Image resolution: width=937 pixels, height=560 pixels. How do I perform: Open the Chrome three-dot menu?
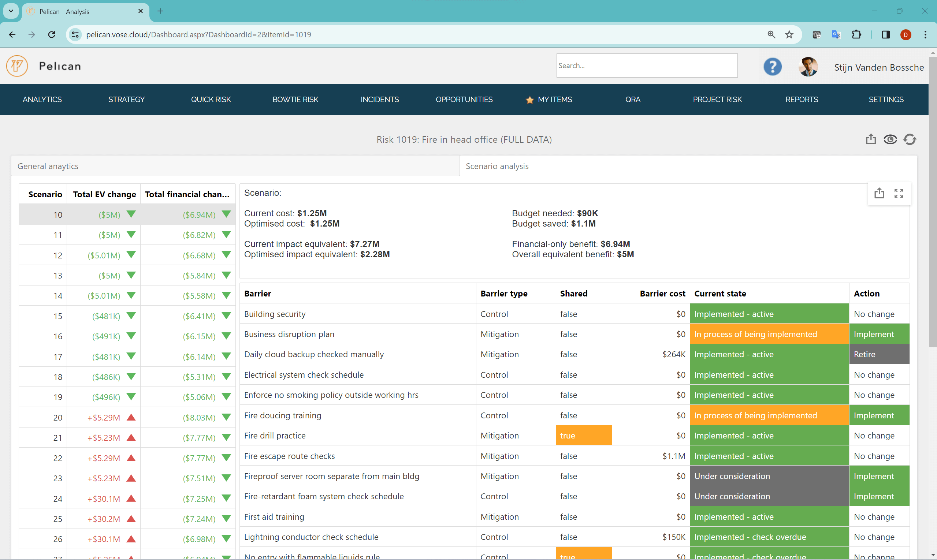(x=925, y=34)
